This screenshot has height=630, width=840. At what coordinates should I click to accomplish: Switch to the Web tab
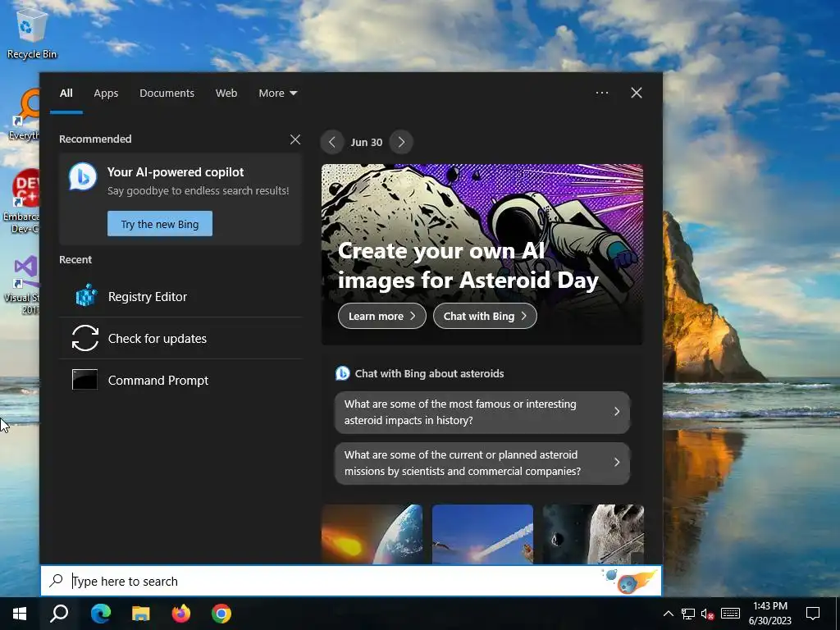[x=226, y=94]
